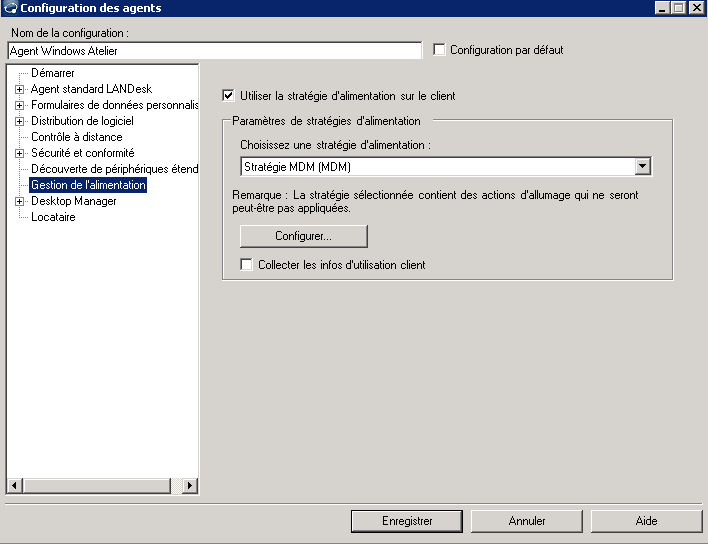The image size is (708, 544).
Task: Expand Agent standard LANDesk tree node
Action: click(x=19, y=89)
